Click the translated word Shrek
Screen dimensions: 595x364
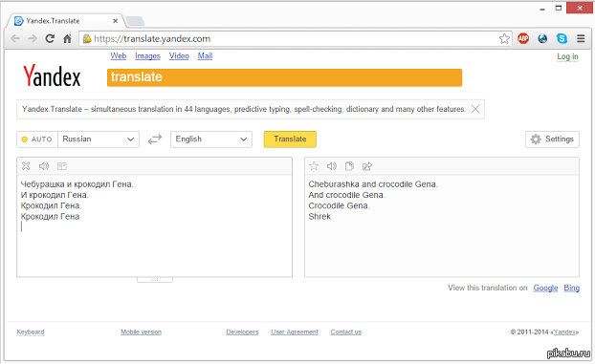click(x=320, y=217)
